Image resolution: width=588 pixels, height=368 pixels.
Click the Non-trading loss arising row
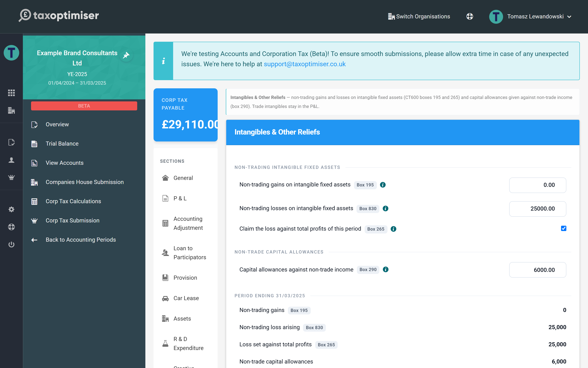click(x=403, y=327)
